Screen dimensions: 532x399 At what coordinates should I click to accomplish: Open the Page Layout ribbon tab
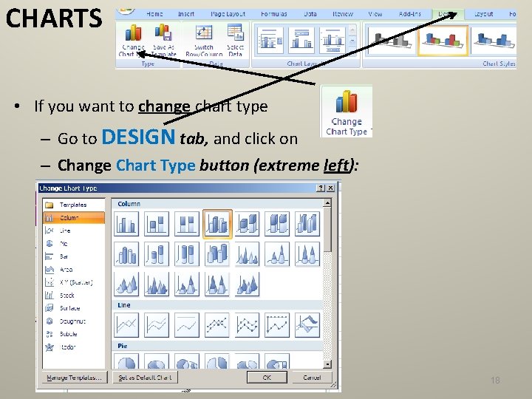point(228,14)
